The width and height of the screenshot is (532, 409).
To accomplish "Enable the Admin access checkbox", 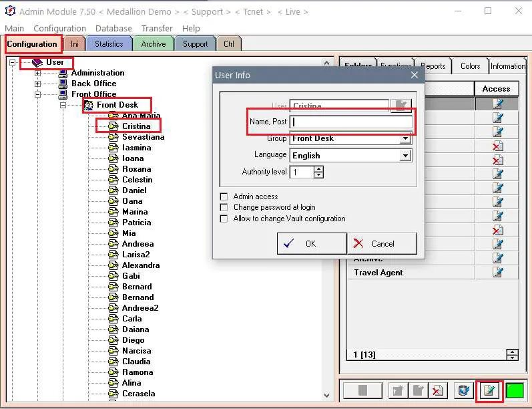I will 224,196.
